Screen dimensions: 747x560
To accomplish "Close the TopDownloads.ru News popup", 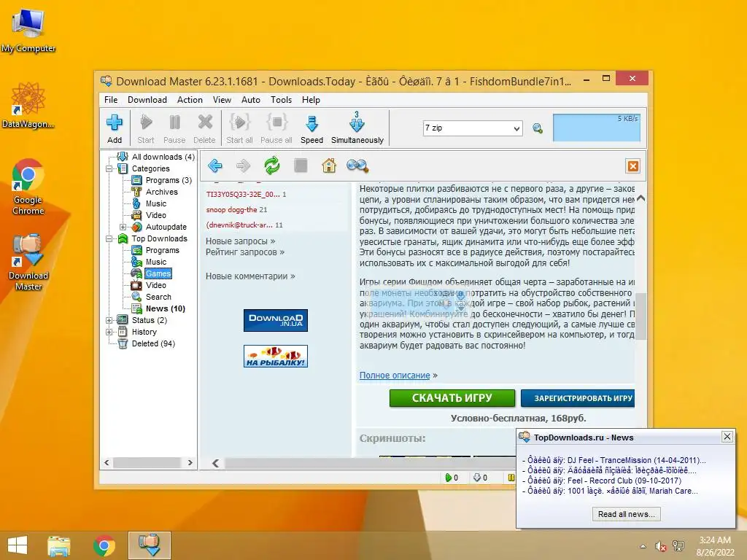I will [727, 437].
